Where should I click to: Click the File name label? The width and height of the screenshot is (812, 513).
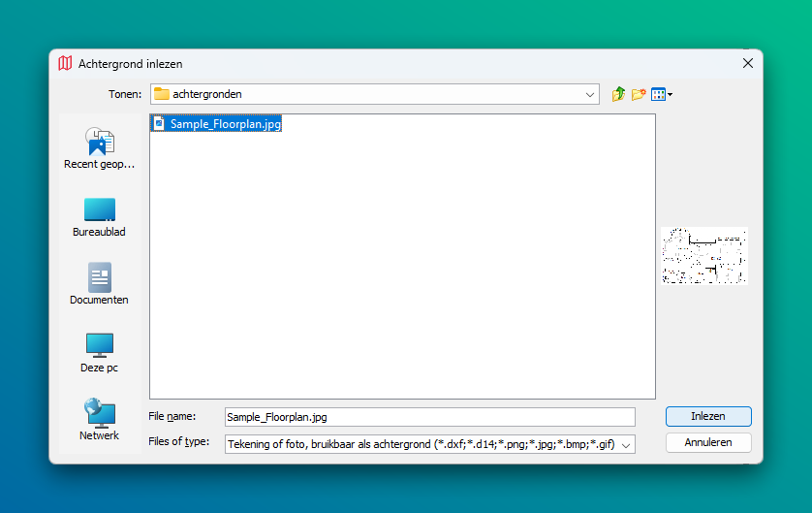click(172, 417)
